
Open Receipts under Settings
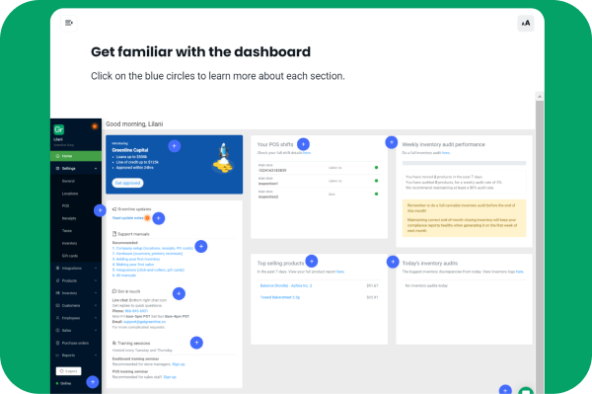click(x=69, y=219)
